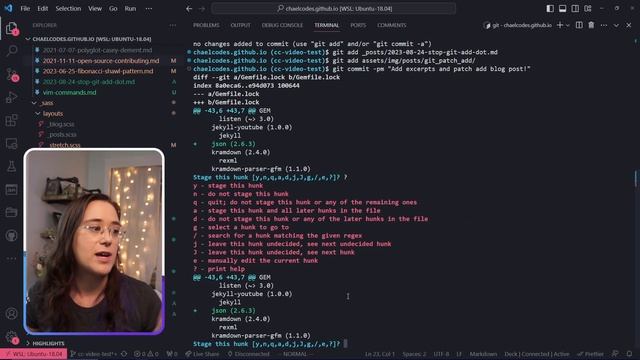
Task: Open the Search view in activity bar
Action: point(11,51)
